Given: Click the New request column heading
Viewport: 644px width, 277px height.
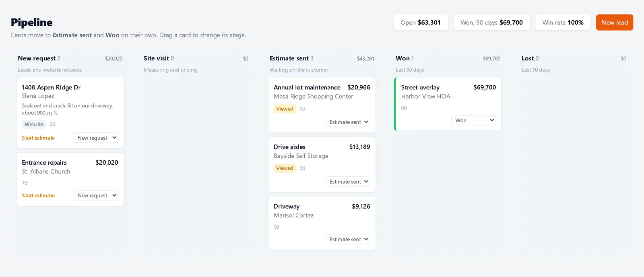Looking at the screenshot, I should pyautogui.click(x=37, y=58).
